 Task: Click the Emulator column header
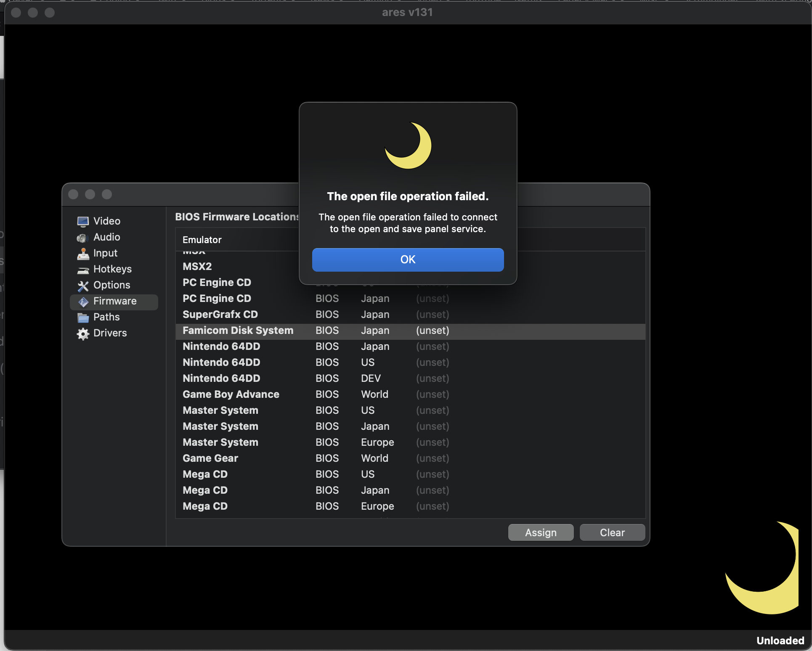point(202,240)
